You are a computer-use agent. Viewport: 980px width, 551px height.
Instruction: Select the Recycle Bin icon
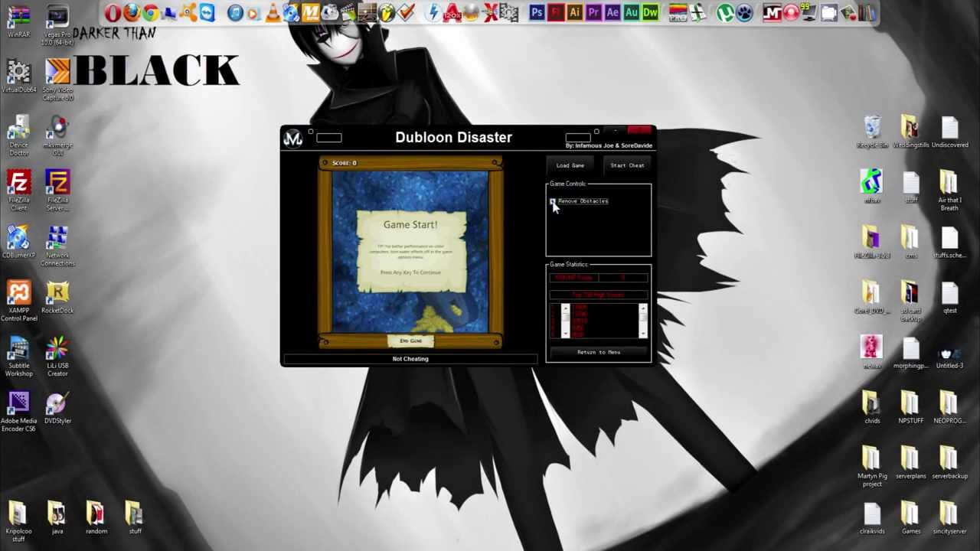(x=872, y=131)
